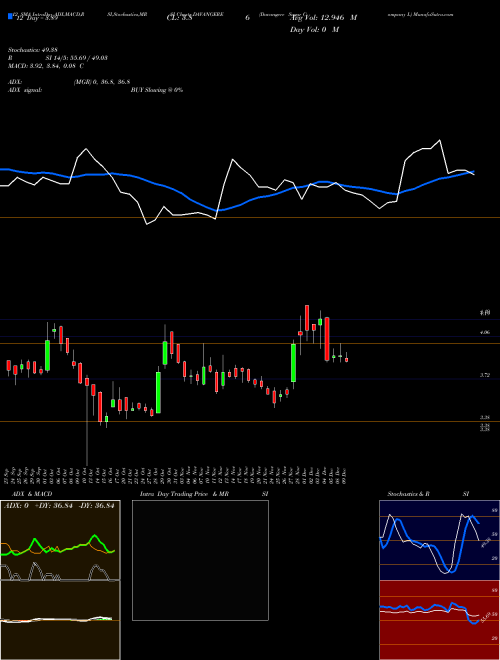Click the 'Stochastics & R' panel heading
Viewport: 500px width, 660px height.
408,494
